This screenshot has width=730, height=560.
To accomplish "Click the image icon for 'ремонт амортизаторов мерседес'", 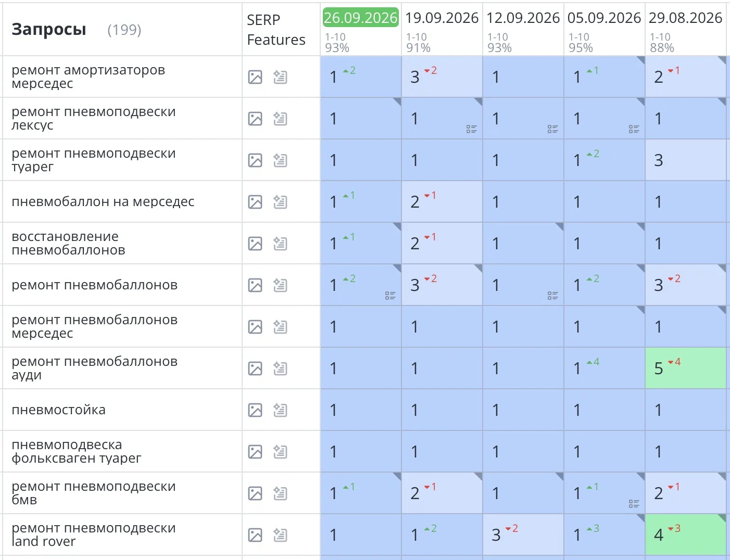I will [x=255, y=77].
